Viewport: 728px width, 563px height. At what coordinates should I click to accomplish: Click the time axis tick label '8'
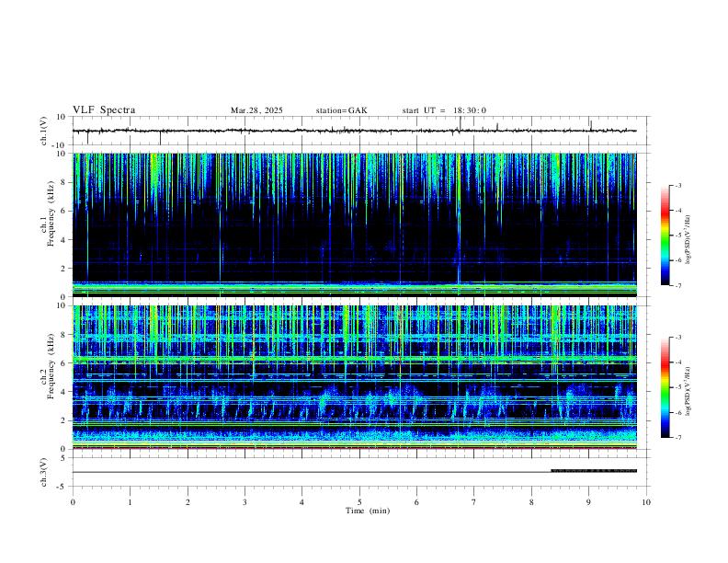(x=531, y=502)
